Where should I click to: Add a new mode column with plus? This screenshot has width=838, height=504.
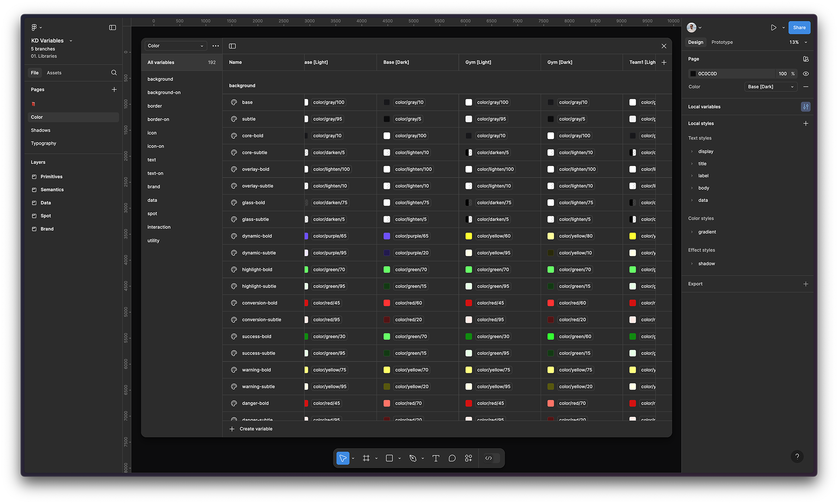[x=664, y=63]
